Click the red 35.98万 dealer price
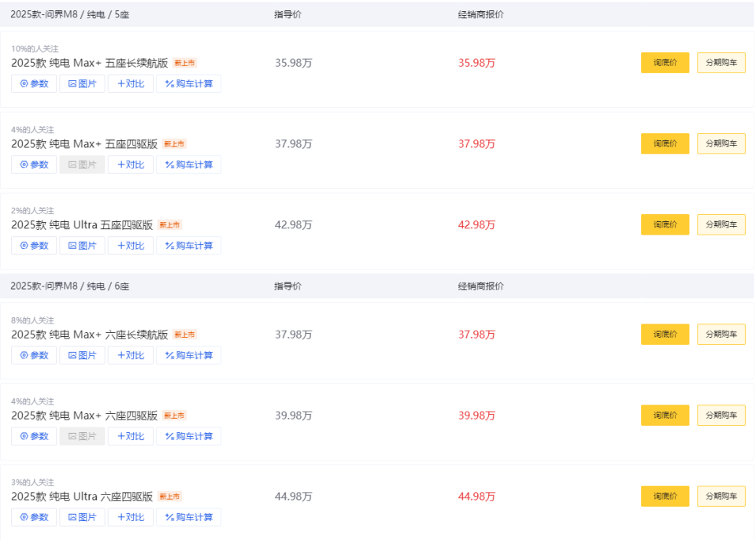Viewport: 756px width, 540px height. tap(477, 63)
